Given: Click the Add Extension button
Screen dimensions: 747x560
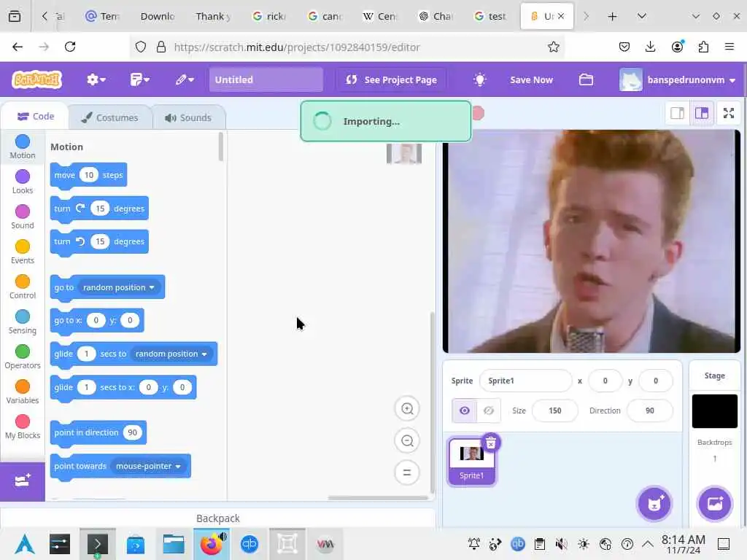Looking at the screenshot, I should [x=23, y=481].
